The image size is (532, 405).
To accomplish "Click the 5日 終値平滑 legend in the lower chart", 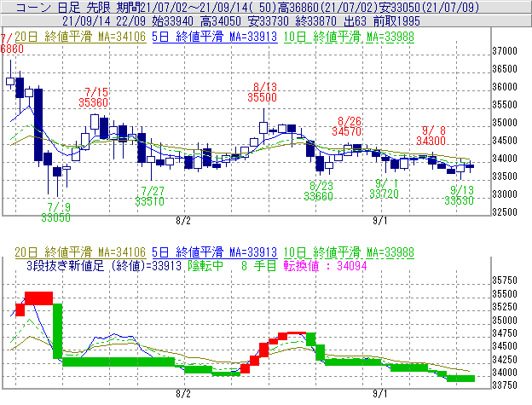I will (x=215, y=252).
